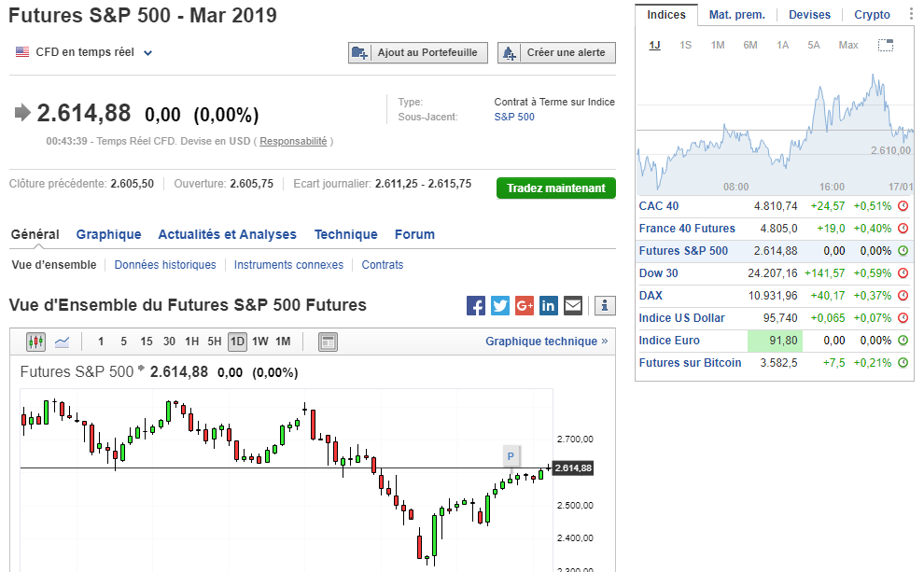Switch to area line chart type

[x=63, y=342]
